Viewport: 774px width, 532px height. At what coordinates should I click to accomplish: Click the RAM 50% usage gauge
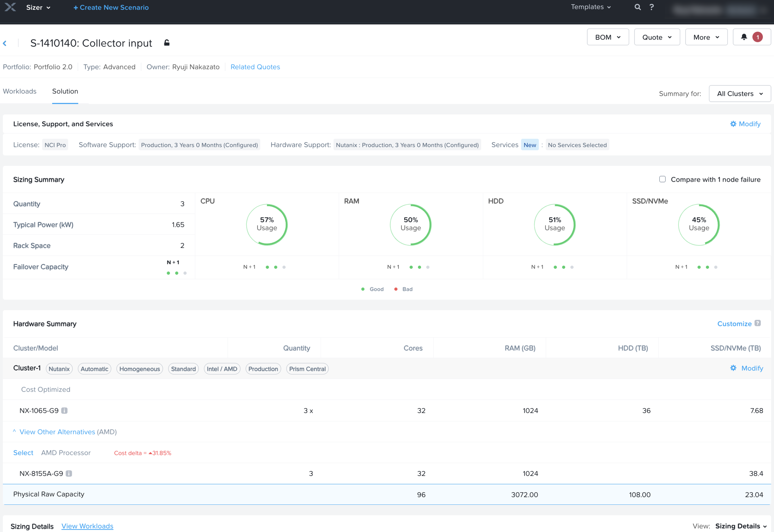[411, 225]
